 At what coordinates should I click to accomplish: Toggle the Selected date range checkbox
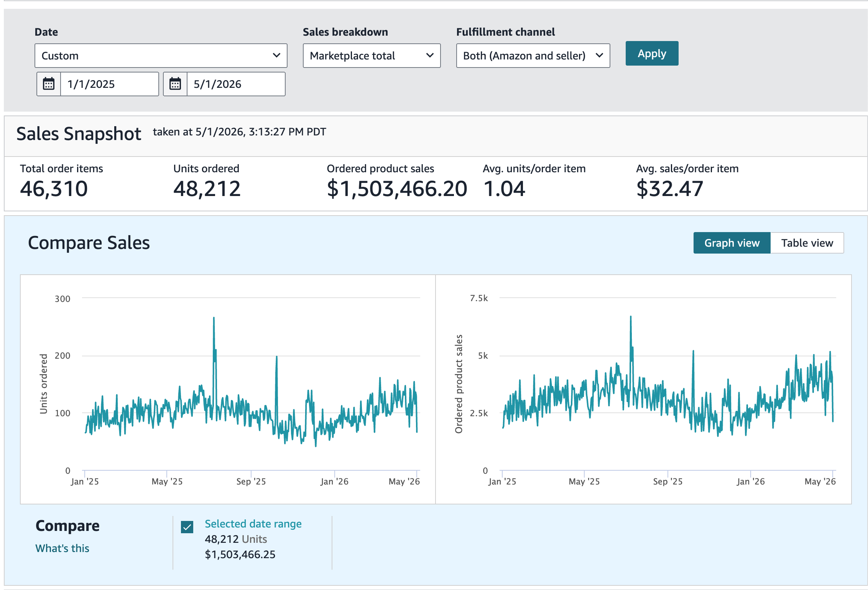click(x=187, y=527)
